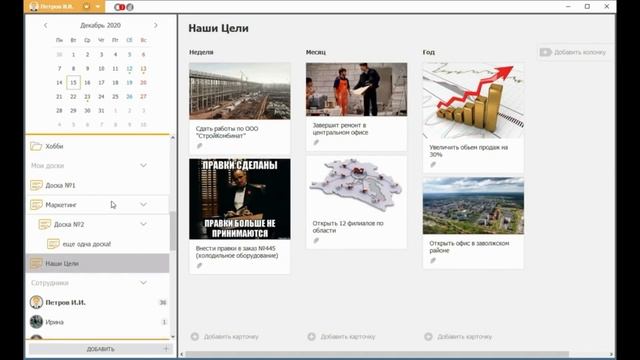Click the Месяц column header

(x=316, y=52)
